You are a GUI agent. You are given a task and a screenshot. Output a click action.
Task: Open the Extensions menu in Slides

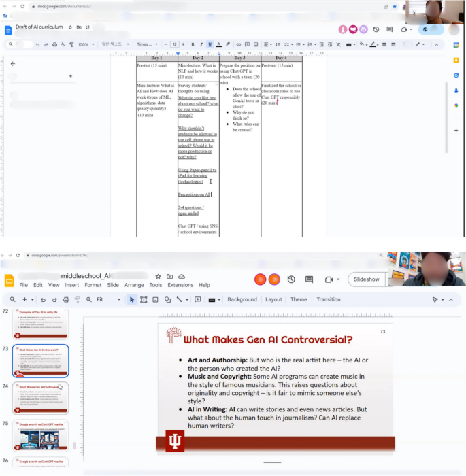[180, 285]
